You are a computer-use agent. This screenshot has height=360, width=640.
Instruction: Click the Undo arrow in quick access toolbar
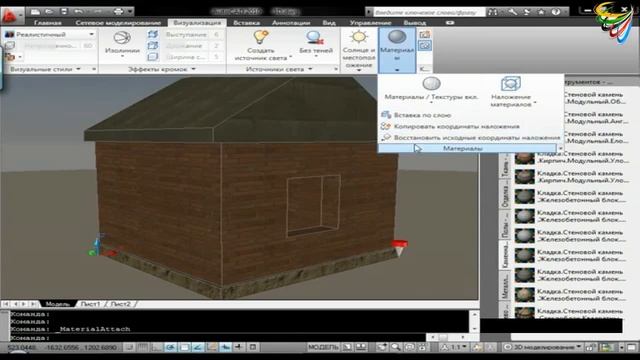click(x=79, y=11)
